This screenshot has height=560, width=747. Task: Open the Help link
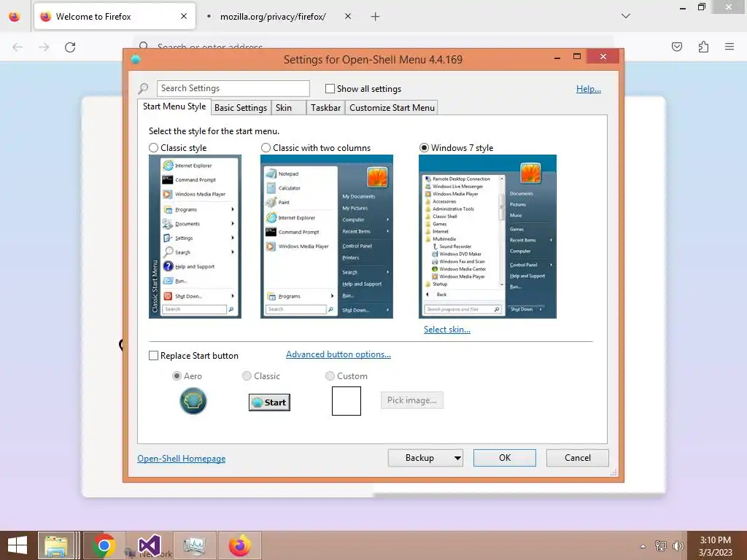pos(589,89)
